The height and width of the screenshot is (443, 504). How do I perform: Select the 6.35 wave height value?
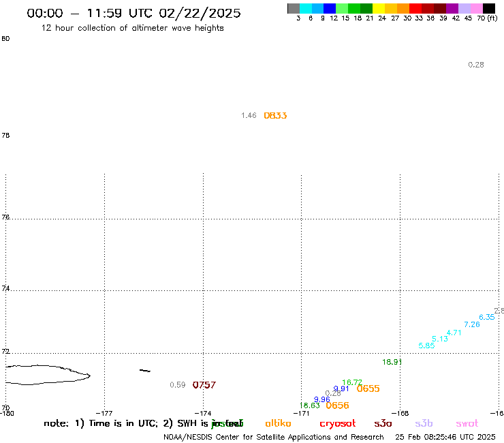(487, 317)
